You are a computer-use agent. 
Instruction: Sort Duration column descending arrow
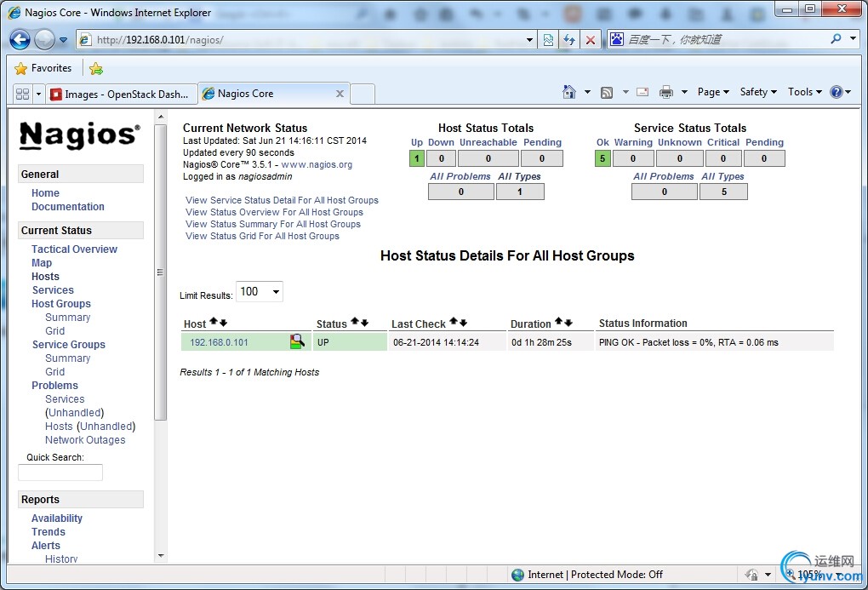click(568, 322)
